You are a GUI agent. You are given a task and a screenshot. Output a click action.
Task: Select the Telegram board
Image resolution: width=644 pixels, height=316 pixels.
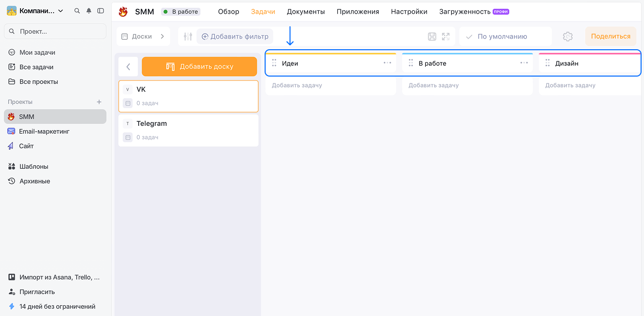coord(188,130)
